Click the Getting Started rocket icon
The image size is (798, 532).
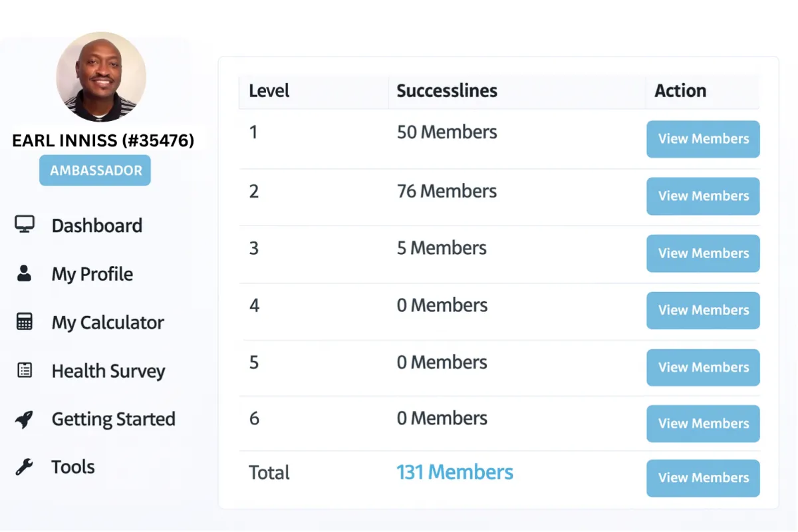pos(25,419)
